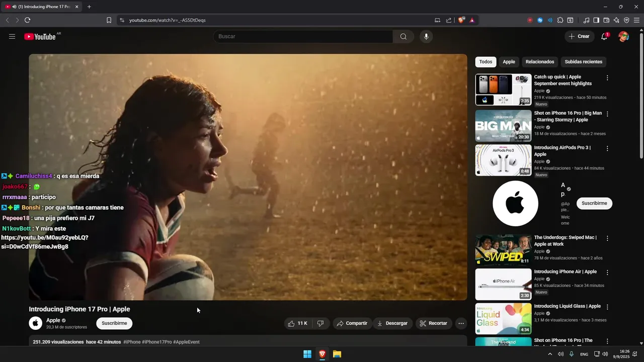Click Suscribirme under the video

(114, 323)
